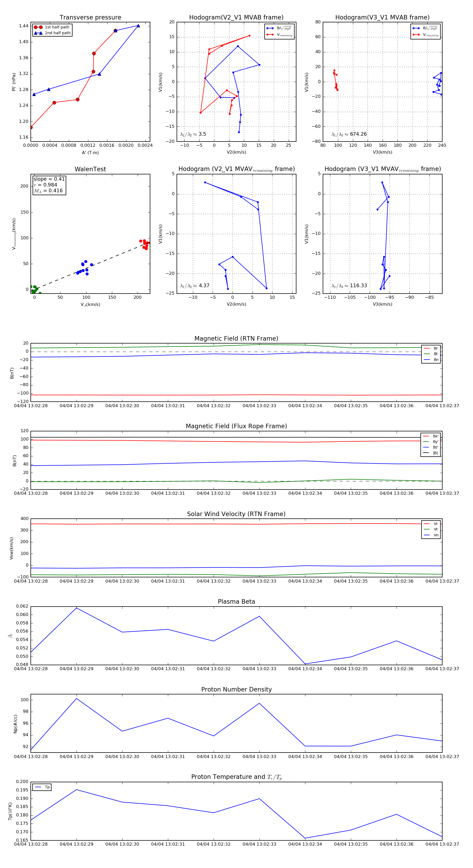Click the λ1/λ3 ≈ 116.33 annotation
The width and height of the screenshot is (473, 868).
[x=349, y=286]
